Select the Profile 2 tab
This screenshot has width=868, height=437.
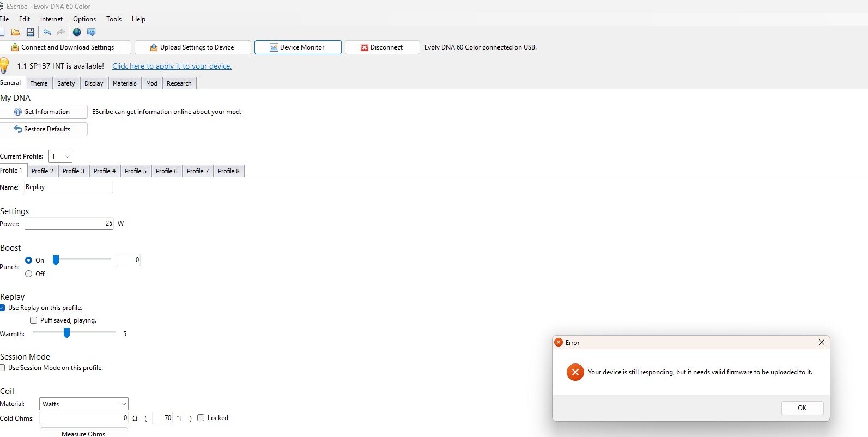[x=43, y=171]
